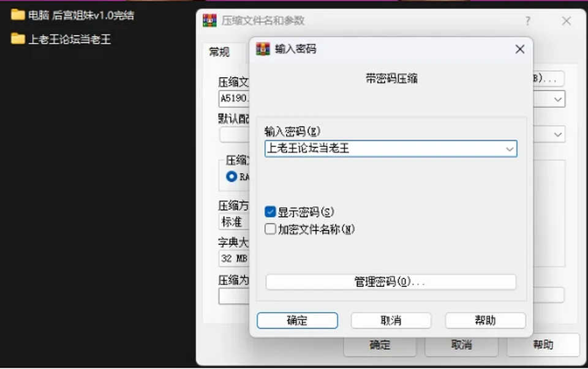
Task: Click 帮助 in the password dialog
Action: 485,321
